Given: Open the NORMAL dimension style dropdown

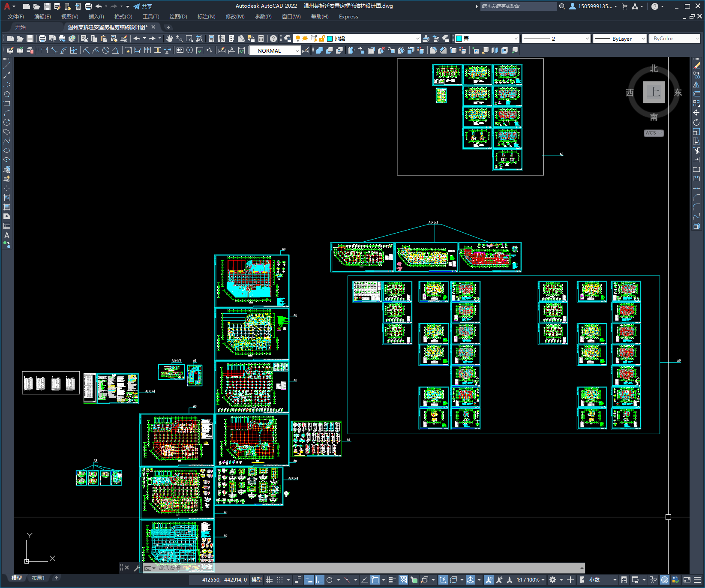Looking at the screenshot, I should pyautogui.click(x=275, y=51).
